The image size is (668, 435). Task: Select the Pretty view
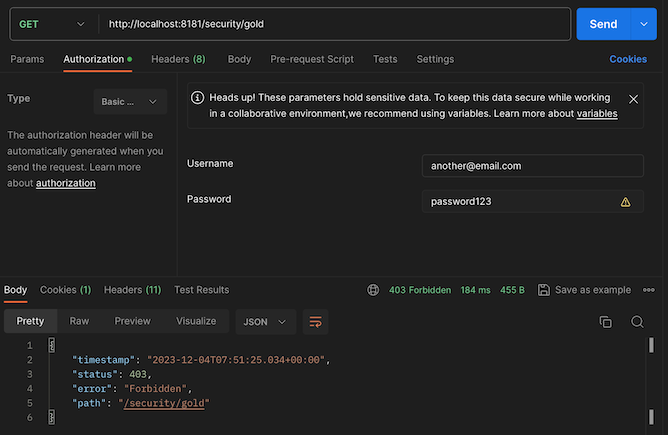(30, 321)
